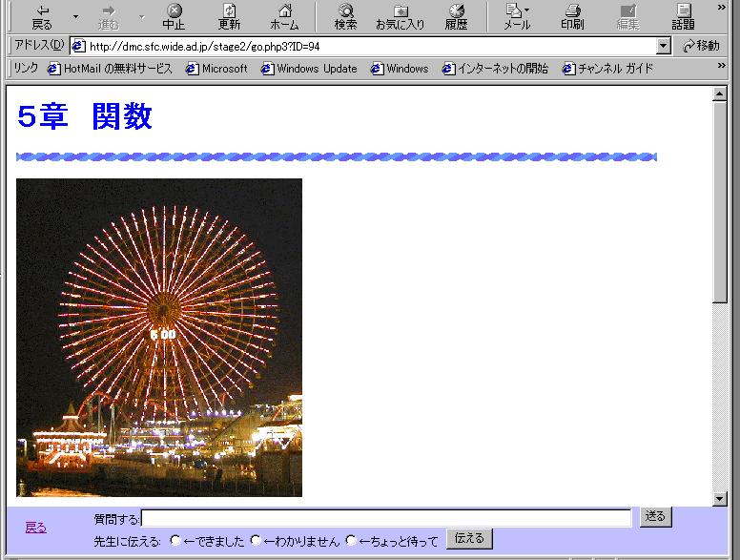Screen dimensions: 740x560
Task: Select the わかりません radio button
Action: pos(256,540)
